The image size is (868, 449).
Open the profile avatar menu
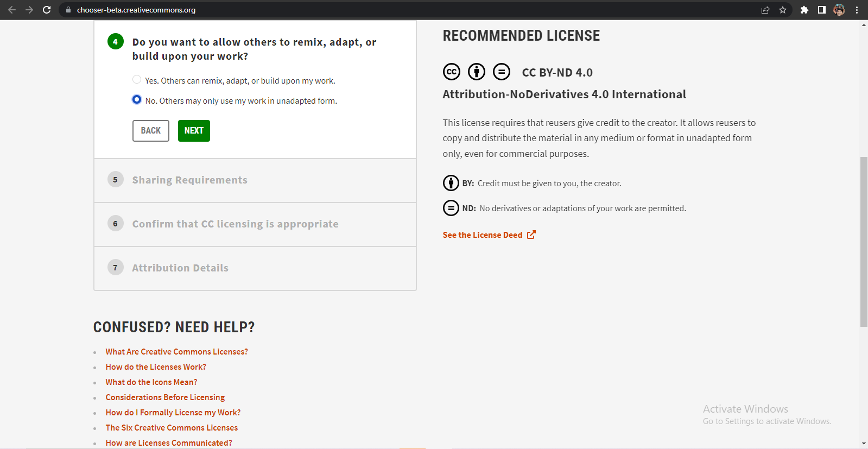coord(839,10)
